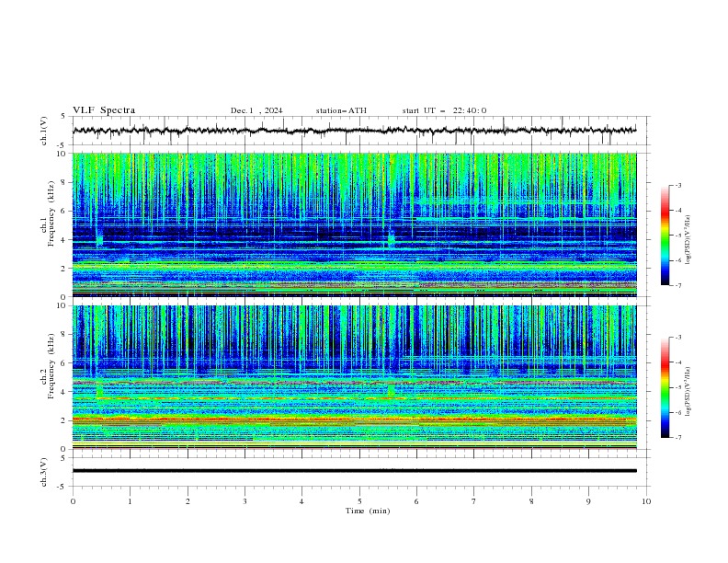
Task: Click tick label 10 on the Time axis
Action: [x=646, y=501]
